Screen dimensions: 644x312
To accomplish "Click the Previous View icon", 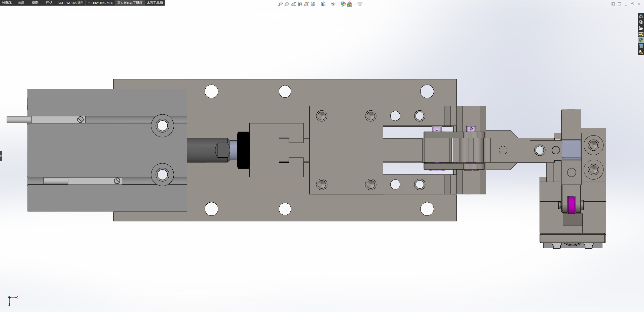I will (x=293, y=4).
